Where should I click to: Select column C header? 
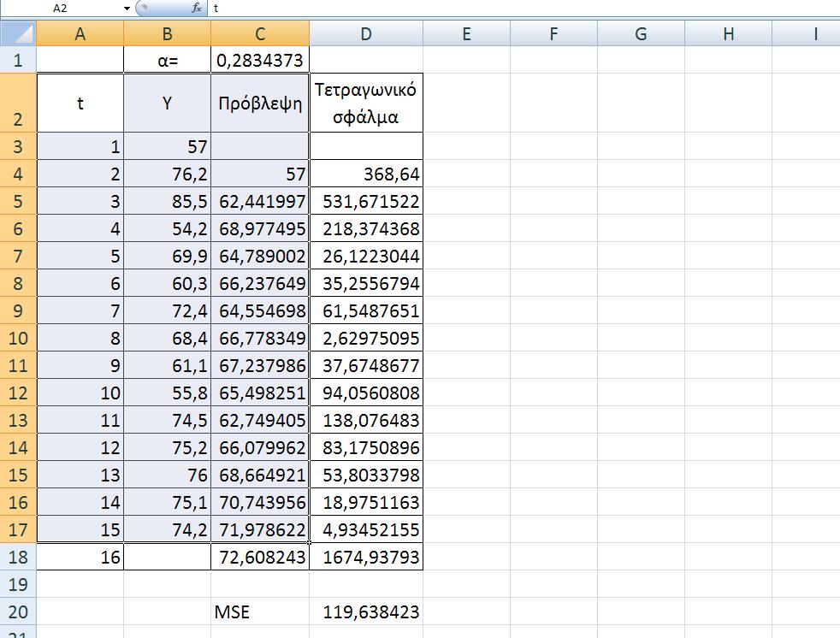(x=260, y=33)
